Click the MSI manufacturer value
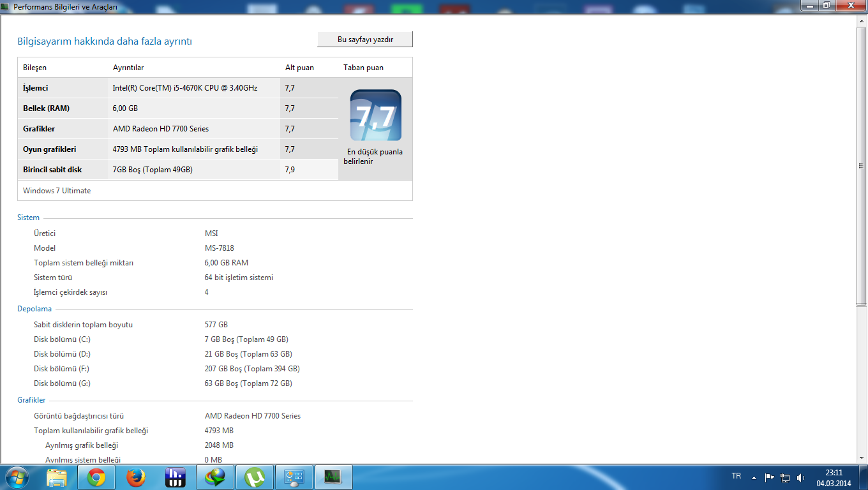Screen dimensions: 868x490 coord(211,234)
